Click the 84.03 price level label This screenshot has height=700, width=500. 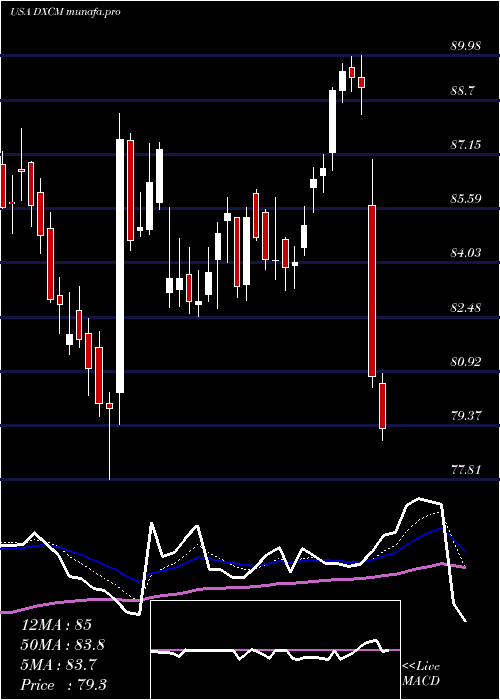point(466,253)
